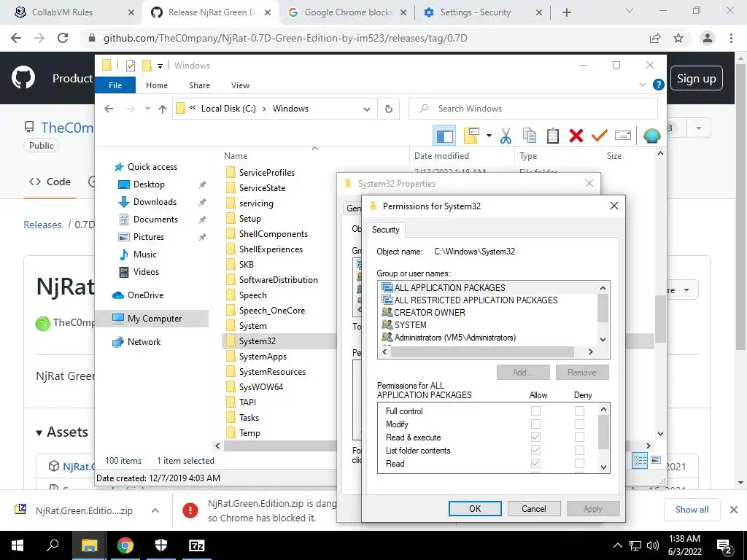The image size is (747, 560).
Task: Click the Paste clipboard icon in Explorer toolbar
Action: [553, 136]
